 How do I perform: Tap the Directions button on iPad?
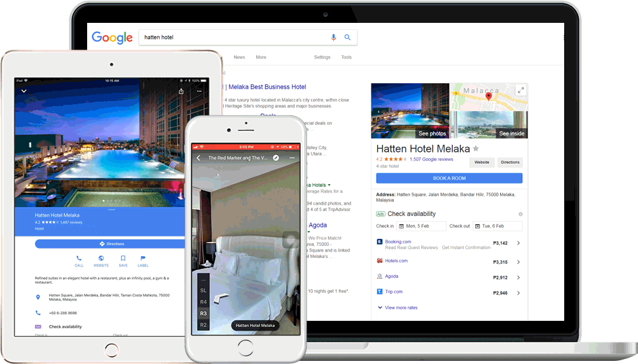[x=111, y=244]
